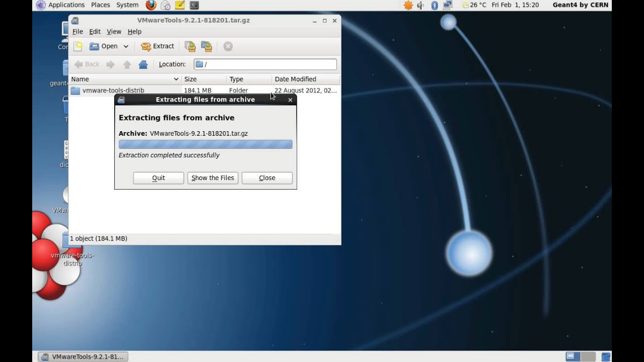Viewport: 644px width, 362px height.
Task: Go to the archive home location icon
Action: (143, 64)
